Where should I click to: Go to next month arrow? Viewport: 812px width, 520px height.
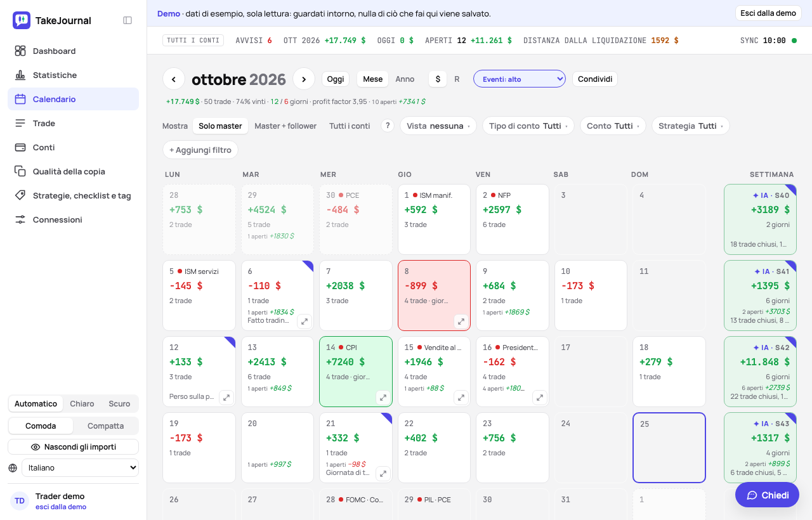[x=304, y=79]
